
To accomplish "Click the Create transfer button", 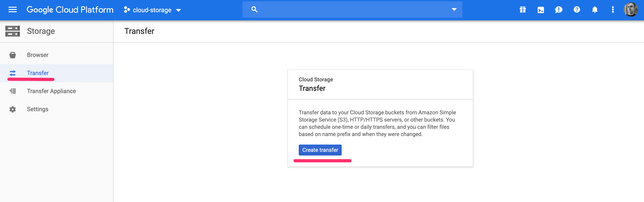I will [x=320, y=150].
